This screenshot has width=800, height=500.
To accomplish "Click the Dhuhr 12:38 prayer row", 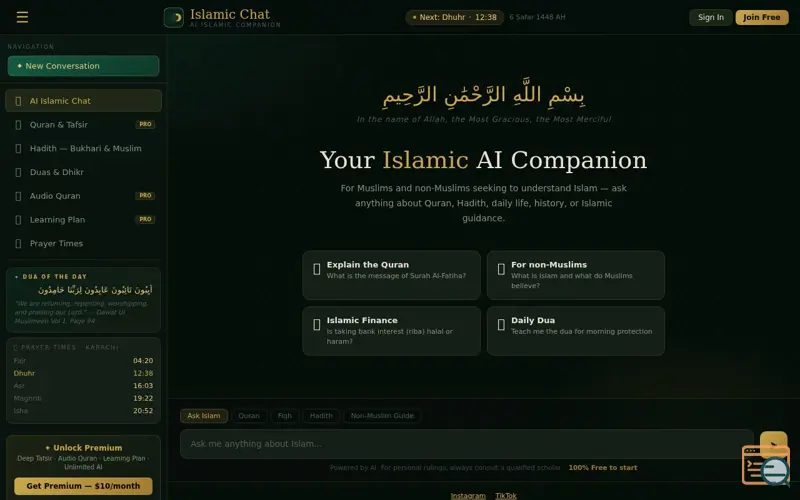I will pos(83,373).
